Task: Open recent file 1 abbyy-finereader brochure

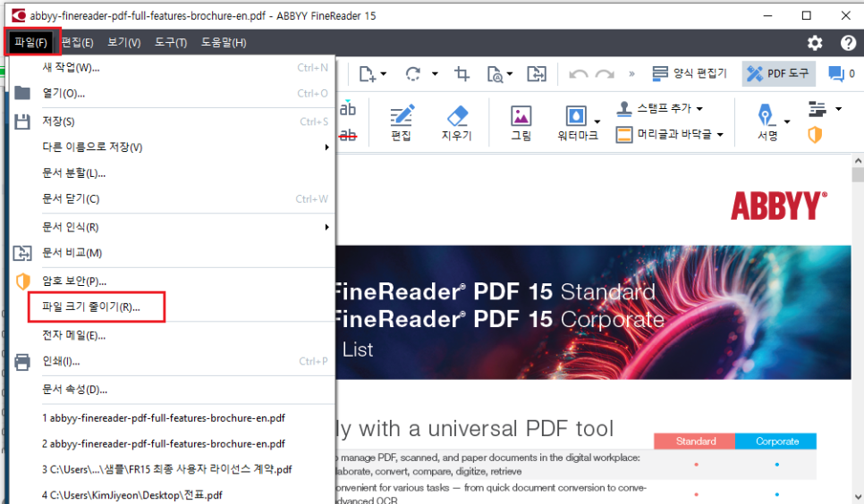Action: [x=172, y=418]
